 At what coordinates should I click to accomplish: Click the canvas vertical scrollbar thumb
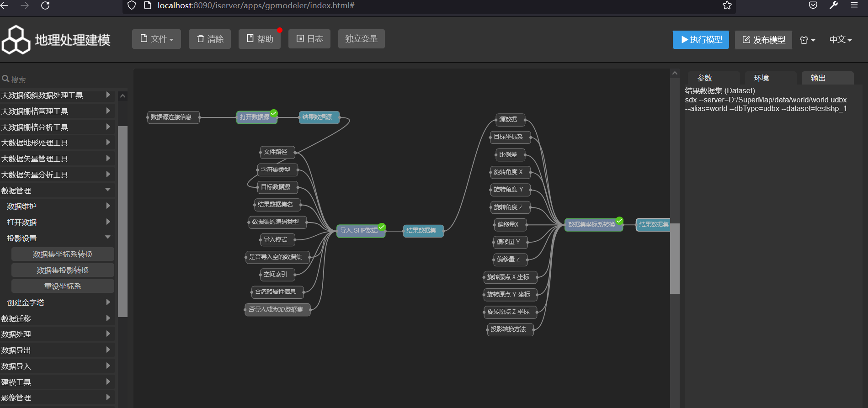[675, 258]
